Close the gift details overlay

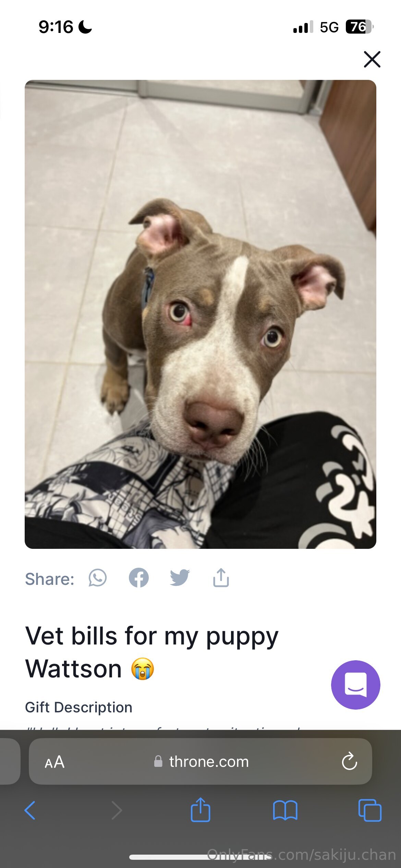point(372,59)
